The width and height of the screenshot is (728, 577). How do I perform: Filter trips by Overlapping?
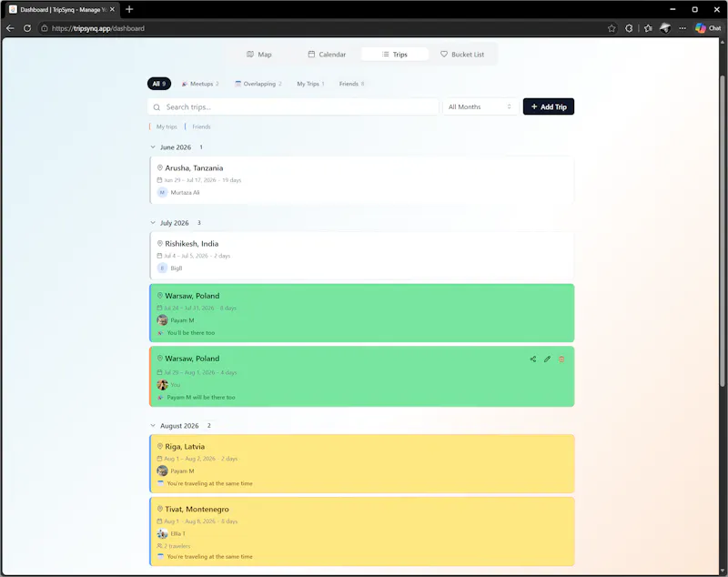pos(258,84)
